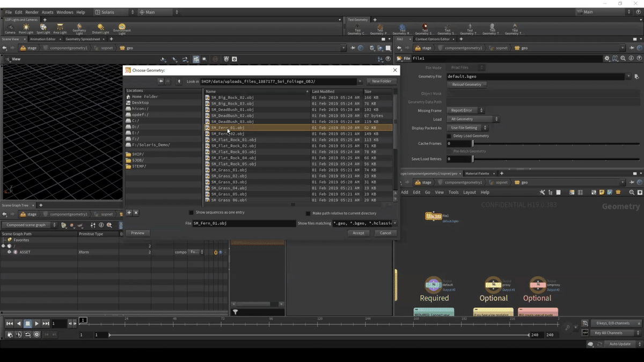Image resolution: width=644 pixels, height=362 pixels.
Task: Click the timeline range slider bar
Action: click(x=319, y=335)
